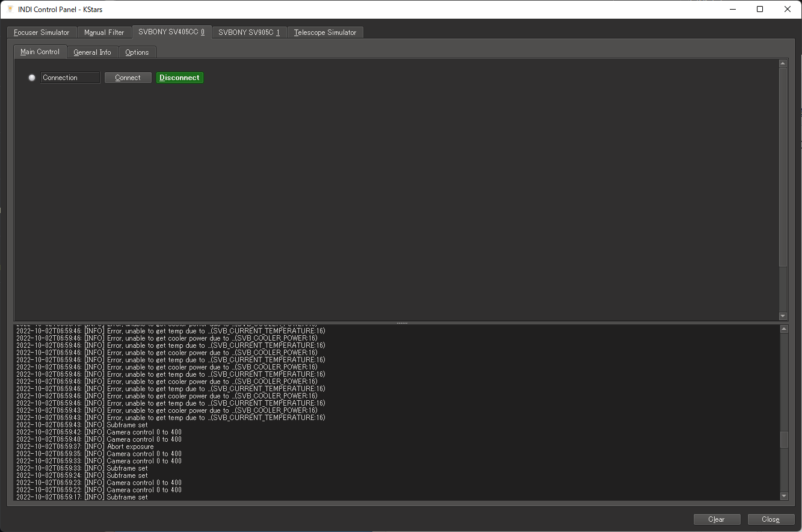This screenshot has height=532, width=802.
Task: Click the main panel's scroll-up arrow
Action: (783, 63)
